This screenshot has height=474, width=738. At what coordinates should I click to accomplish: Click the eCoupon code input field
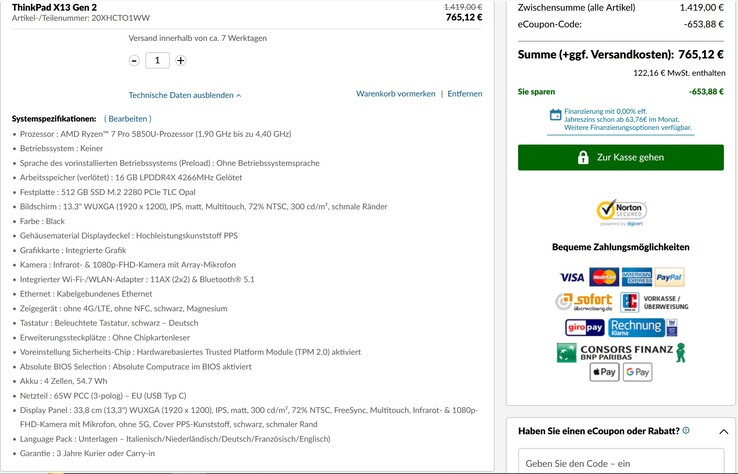tap(620, 464)
